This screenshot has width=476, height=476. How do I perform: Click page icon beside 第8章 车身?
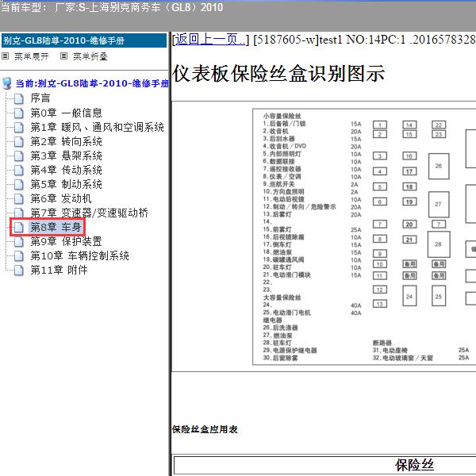19,227
